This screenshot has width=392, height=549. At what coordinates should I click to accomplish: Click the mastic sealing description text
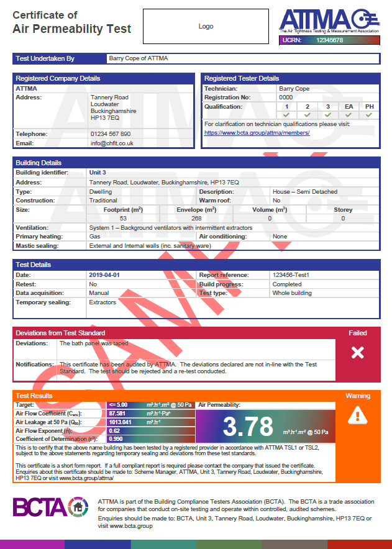(150, 246)
